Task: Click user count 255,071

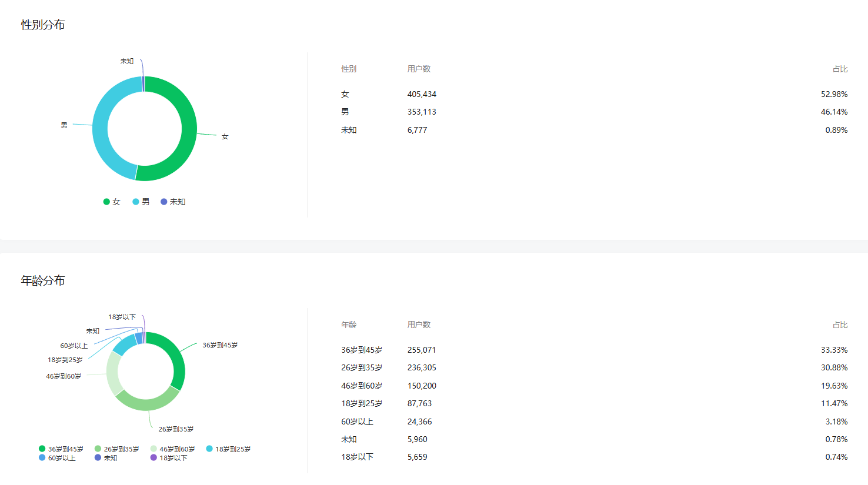Action: coord(422,350)
